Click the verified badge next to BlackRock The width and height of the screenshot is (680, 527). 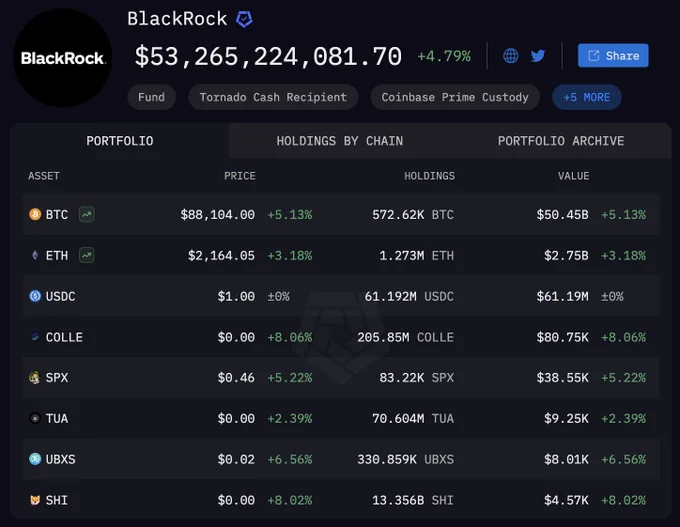point(244,19)
